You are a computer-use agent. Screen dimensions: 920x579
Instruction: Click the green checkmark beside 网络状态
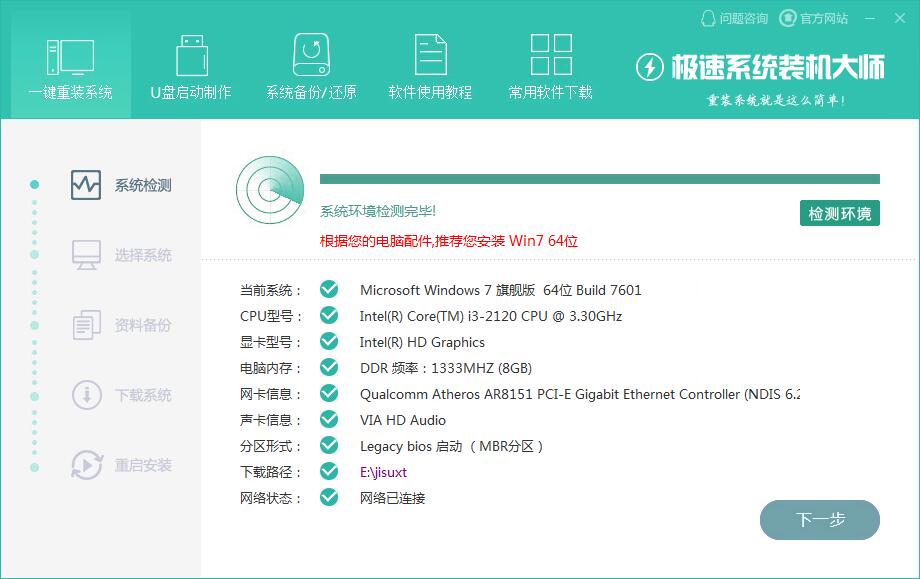[x=328, y=497]
